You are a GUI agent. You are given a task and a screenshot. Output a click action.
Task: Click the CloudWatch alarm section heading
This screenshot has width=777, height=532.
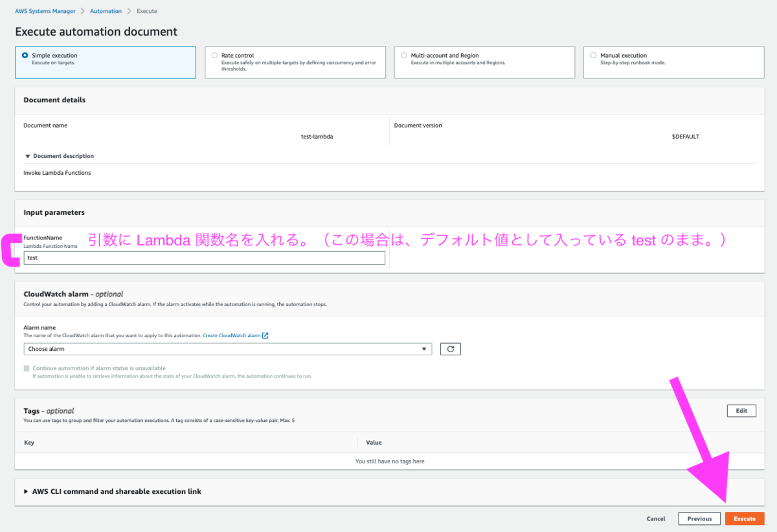[73, 294]
